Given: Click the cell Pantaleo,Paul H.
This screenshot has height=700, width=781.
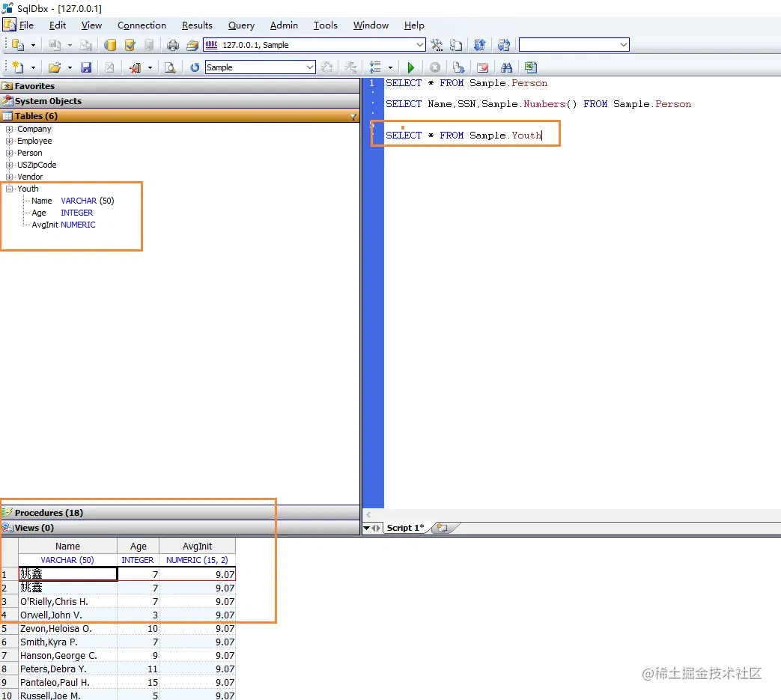Looking at the screenshot, I should pyautogui.click(x=67, y=683).
